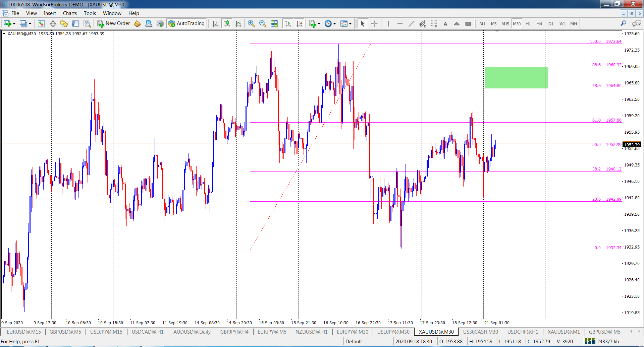This screenshot has height=347, width=644.
Task: Open the Insert menu
Action: click(x=50, y=13)
